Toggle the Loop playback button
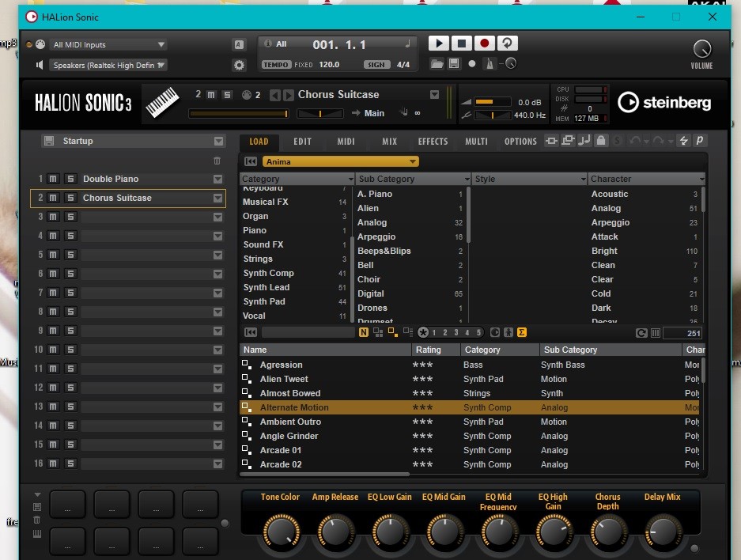Viewport: 741px width, 560px height. [507, 44]
